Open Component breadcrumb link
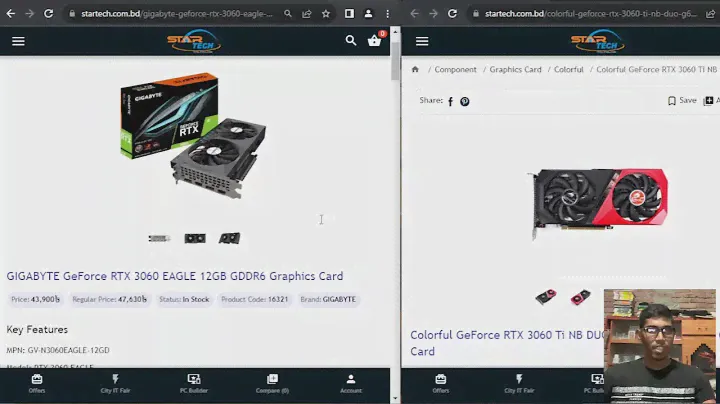This screenshot has width=720, height=404. click(x=455, y=70)
